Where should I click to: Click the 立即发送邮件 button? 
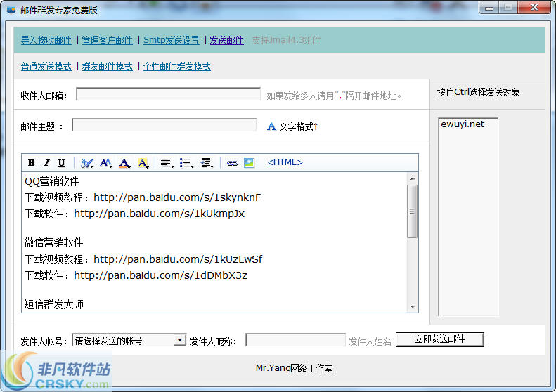[x=440, y=339]
